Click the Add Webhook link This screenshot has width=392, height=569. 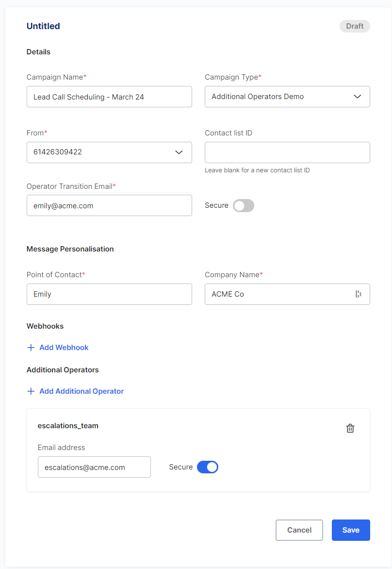(64, 348)
